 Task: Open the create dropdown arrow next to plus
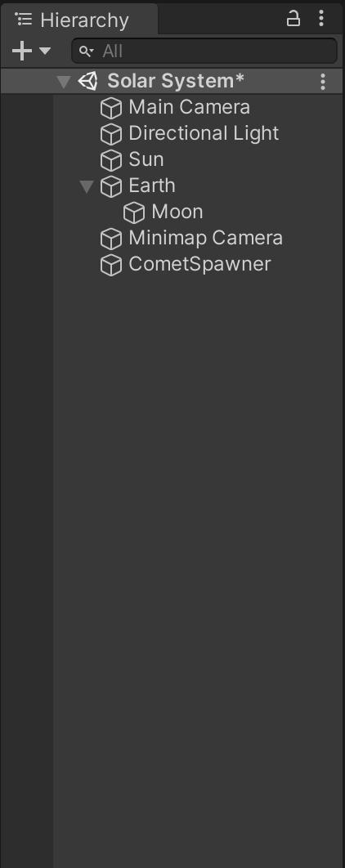point(45,51)
